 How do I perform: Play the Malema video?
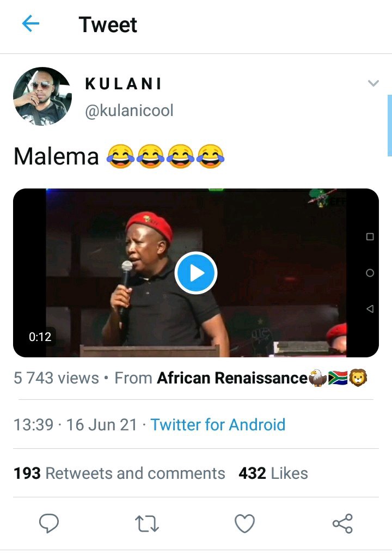click(196, 273)
